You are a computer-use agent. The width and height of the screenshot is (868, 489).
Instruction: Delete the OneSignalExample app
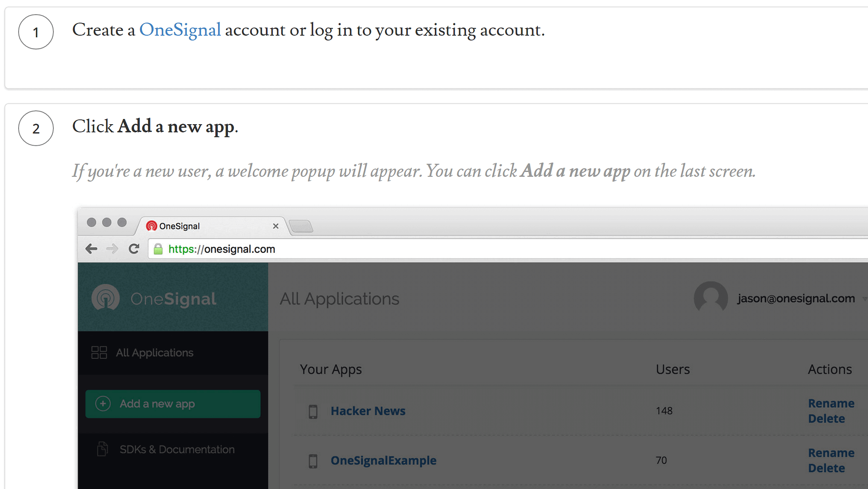826,468
